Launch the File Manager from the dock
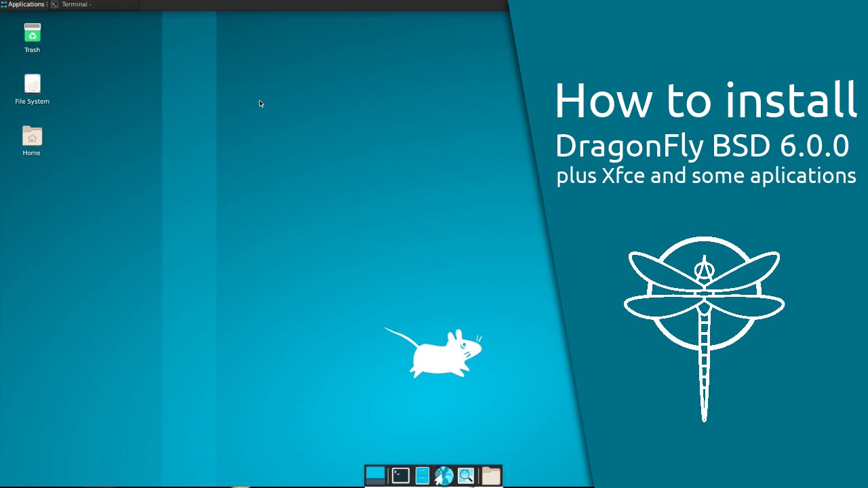This screenshot has width=868, height=488. coord(422,476)
